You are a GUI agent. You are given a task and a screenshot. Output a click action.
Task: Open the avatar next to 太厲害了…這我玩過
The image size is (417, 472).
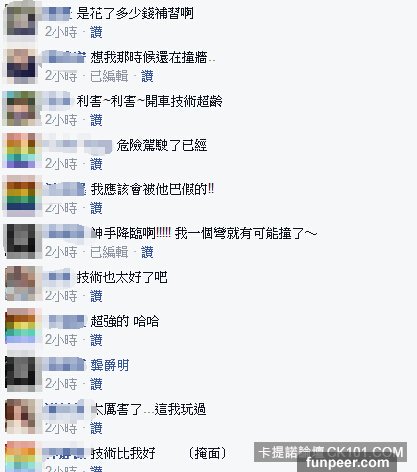21,416
